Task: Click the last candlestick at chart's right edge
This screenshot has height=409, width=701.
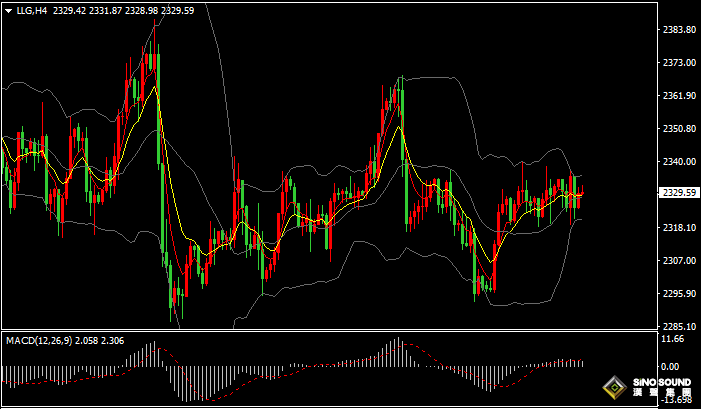Action: coord(582,192)
